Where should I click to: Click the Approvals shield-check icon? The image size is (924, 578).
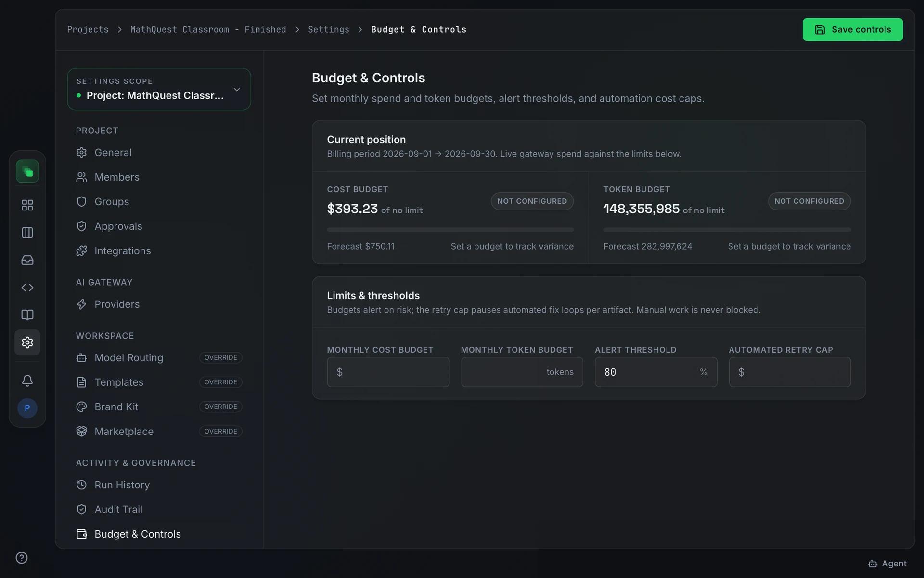coord(81,226)
